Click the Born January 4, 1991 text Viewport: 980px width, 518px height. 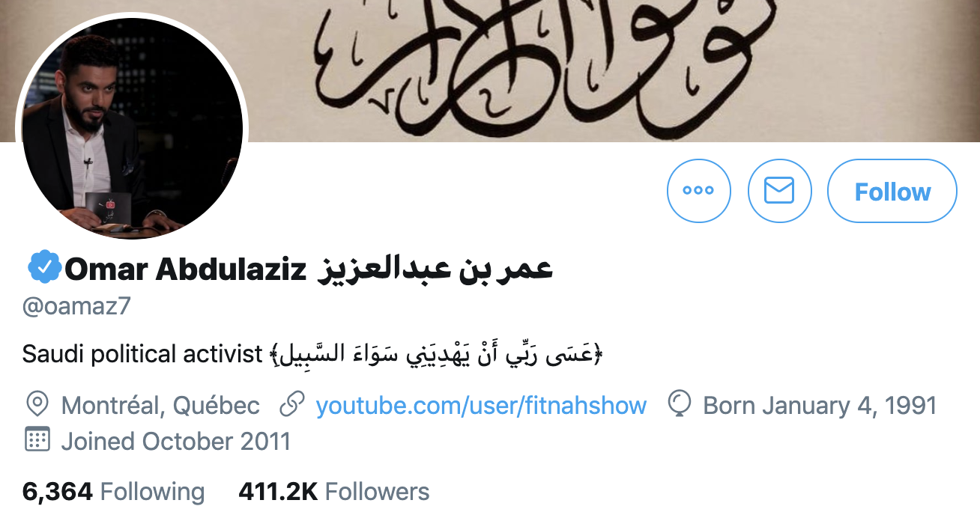820,406
